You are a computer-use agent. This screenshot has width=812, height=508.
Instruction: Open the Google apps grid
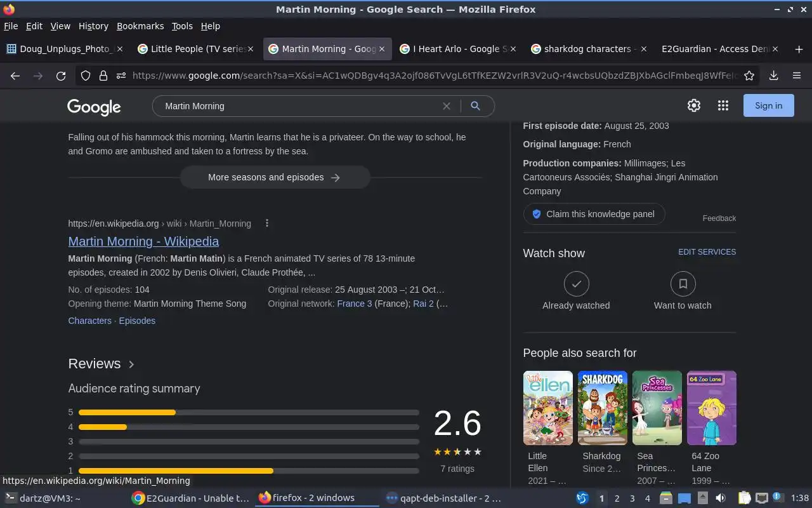[x=723, y=105]
